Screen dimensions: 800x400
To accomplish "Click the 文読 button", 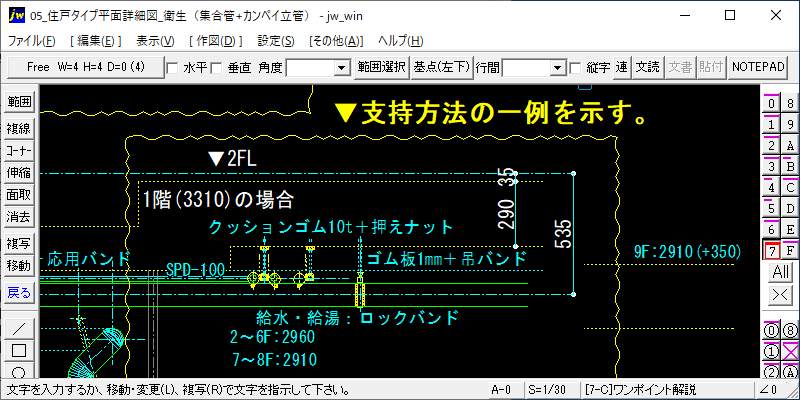I will coord(647,67).
